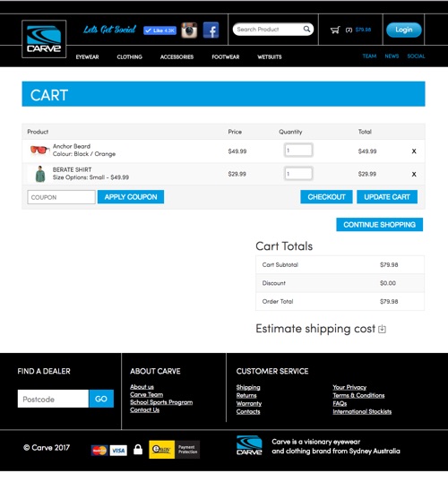The image size is (448, 482).
Task: Open the FOOTWEAR menu
Action: tap(226, 56)
